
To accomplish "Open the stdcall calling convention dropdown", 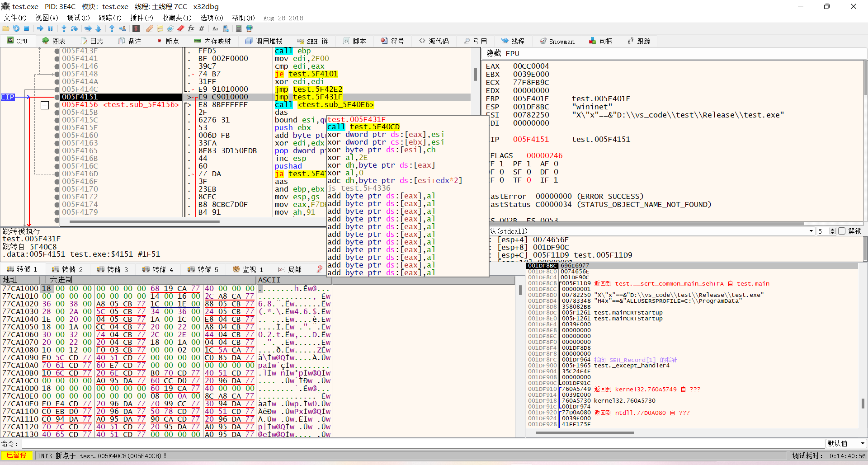I will pyautogui.click(x=811, y=231).
